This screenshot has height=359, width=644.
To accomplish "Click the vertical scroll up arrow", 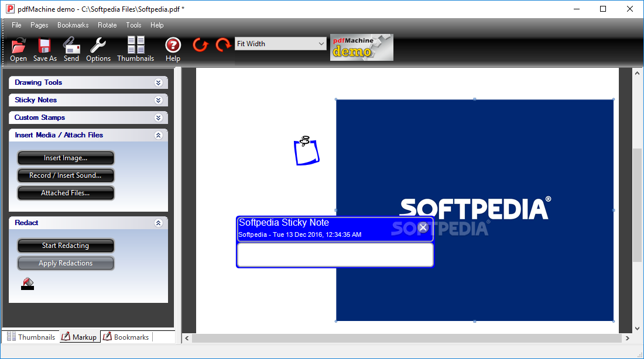I will 637,73.
